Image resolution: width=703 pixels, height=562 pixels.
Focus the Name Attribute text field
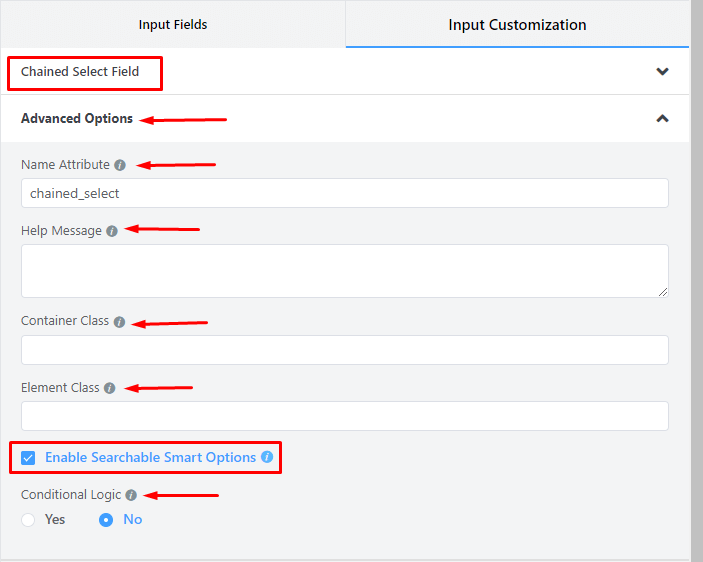pos(344,193)
